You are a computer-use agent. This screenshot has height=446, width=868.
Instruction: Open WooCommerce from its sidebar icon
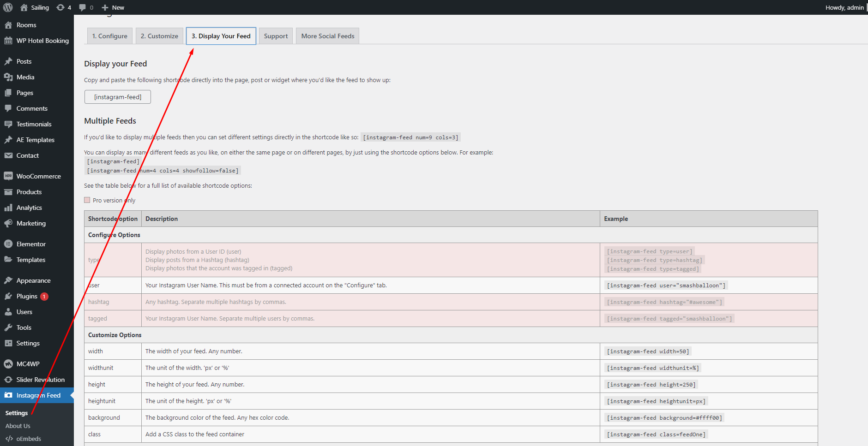pyautogui.click(x=8, y=176)
